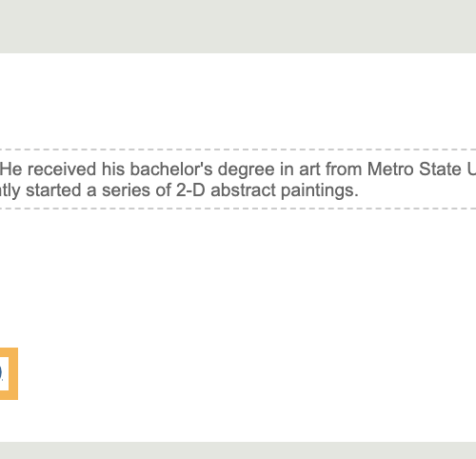476x459 pixels.
Task: Click the orange-bordered logo thumbnail
Action: [x=9, y=373]
